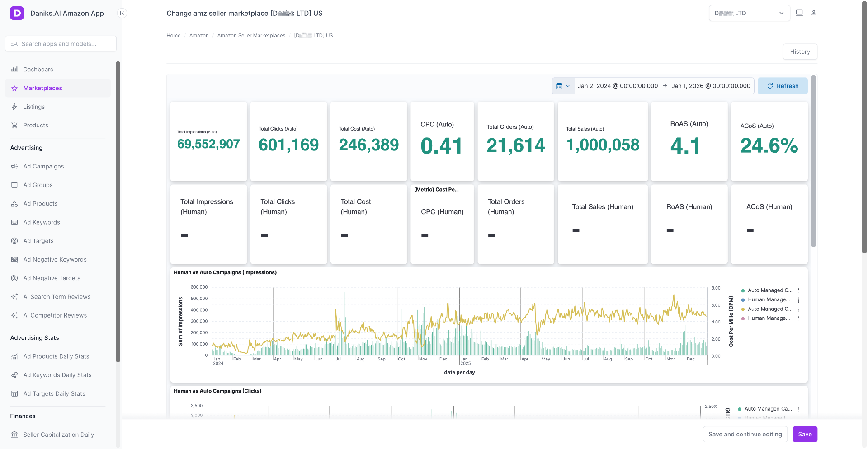Screen dimensions: 868x449
Task: Click the Ad Keywords Daily Stats icon
Action: (14, 375)
